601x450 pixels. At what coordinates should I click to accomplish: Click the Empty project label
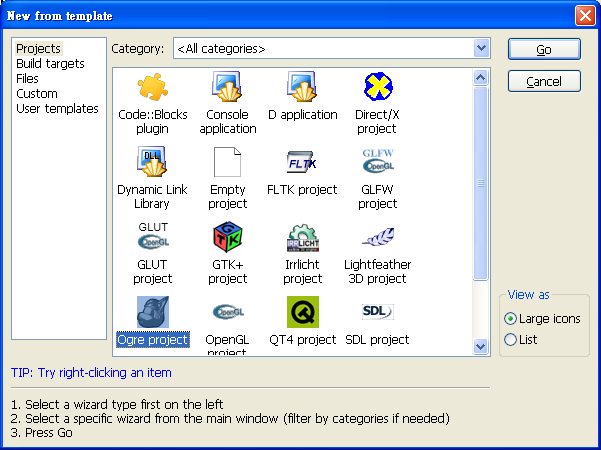228,197
